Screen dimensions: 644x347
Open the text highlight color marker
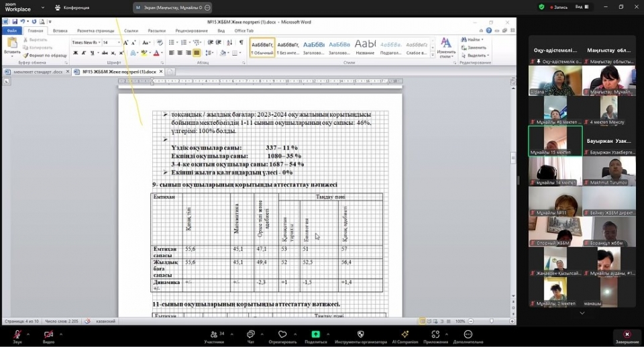pos(144,52)
